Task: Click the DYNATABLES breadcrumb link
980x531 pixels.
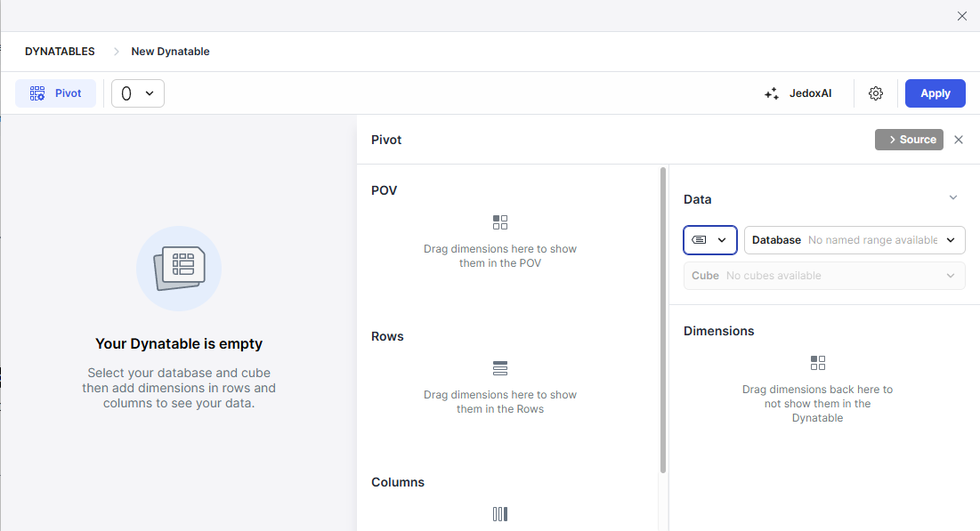Action: [60, 52]
